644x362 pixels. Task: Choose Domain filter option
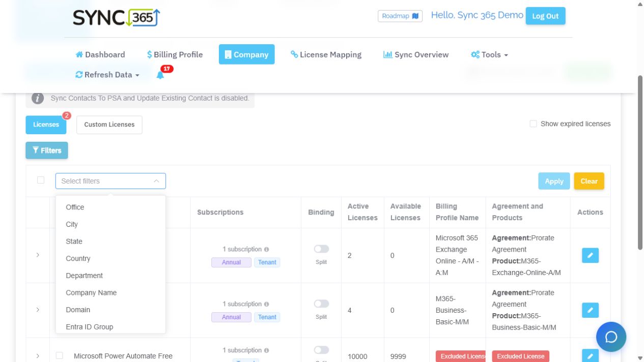(x=110, y=310)
